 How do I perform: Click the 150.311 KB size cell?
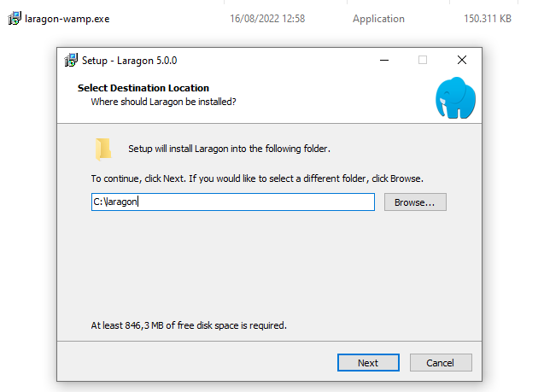[488, 19]
